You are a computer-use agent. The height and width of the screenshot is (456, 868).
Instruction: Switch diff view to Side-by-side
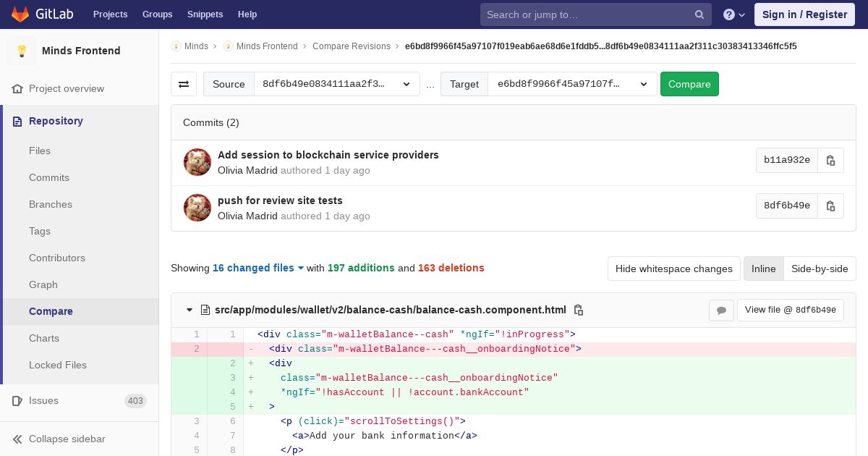pos(819,269)
